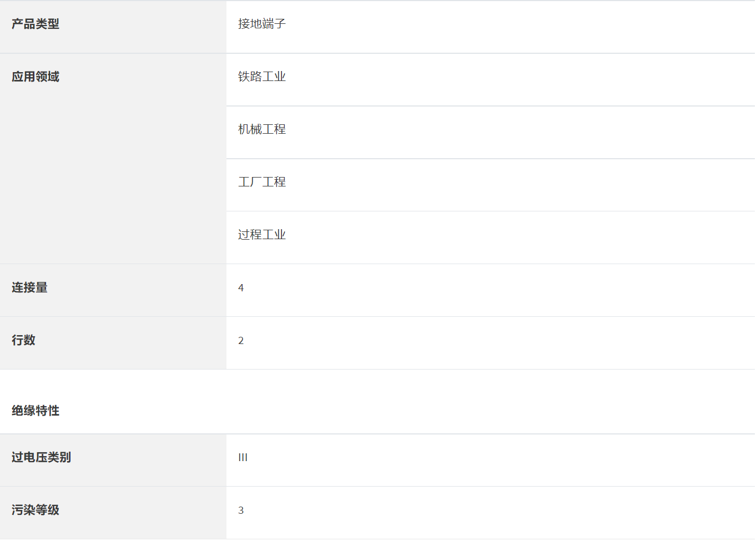The image size is (756, 541).
Task: Click the 应用领域 label
Action: point(36,77)
